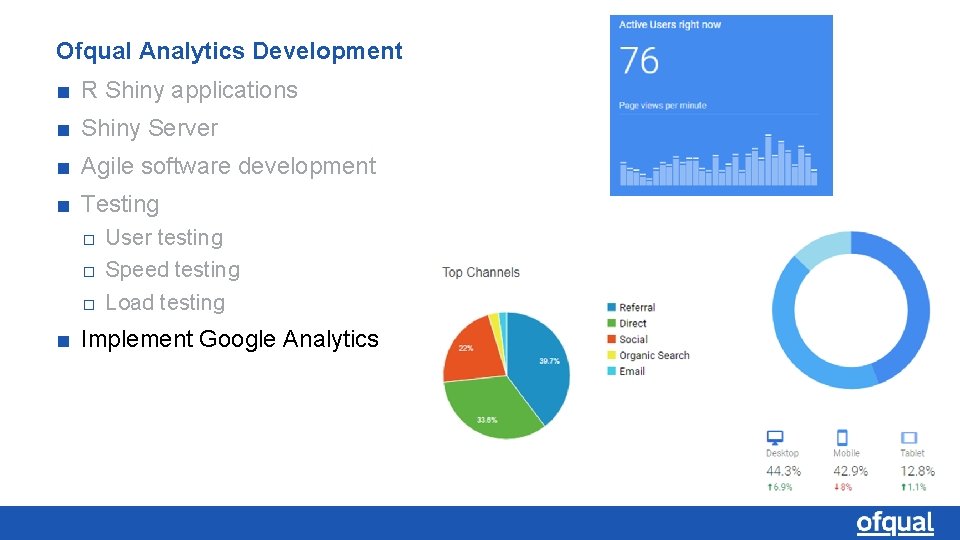
Task: Click the Mobile phone icon
Action: tap(842, 438)
